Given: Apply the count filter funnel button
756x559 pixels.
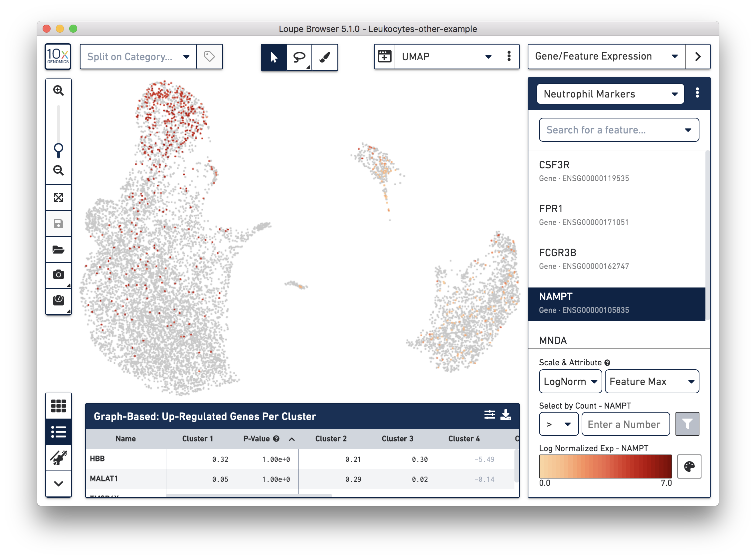Looking at the screenshot, I should [687, 424].
